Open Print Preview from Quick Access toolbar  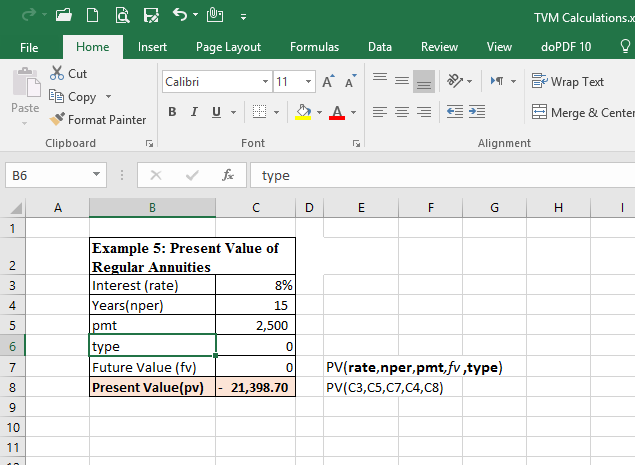pyautogui.click(x=122, y=15)
